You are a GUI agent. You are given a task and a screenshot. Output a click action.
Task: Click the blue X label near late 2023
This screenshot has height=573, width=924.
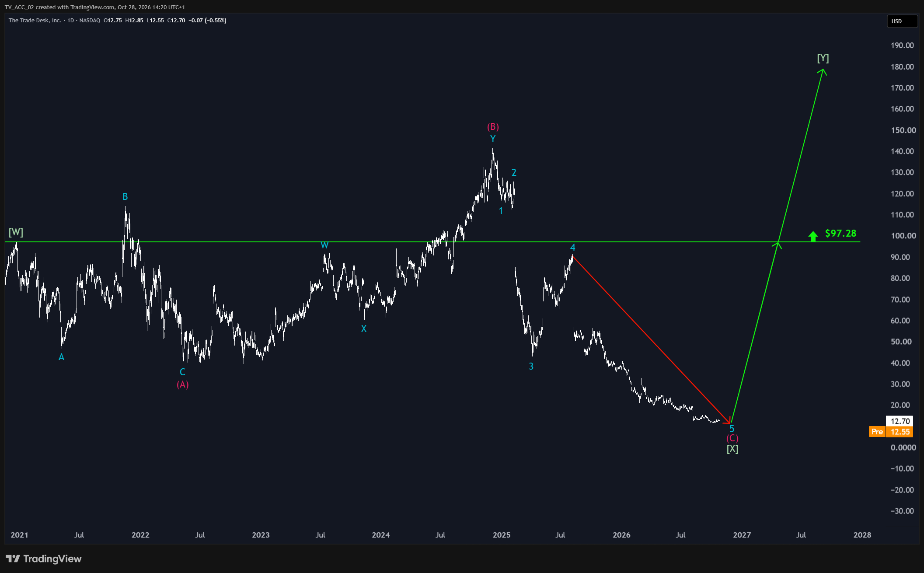363,328
